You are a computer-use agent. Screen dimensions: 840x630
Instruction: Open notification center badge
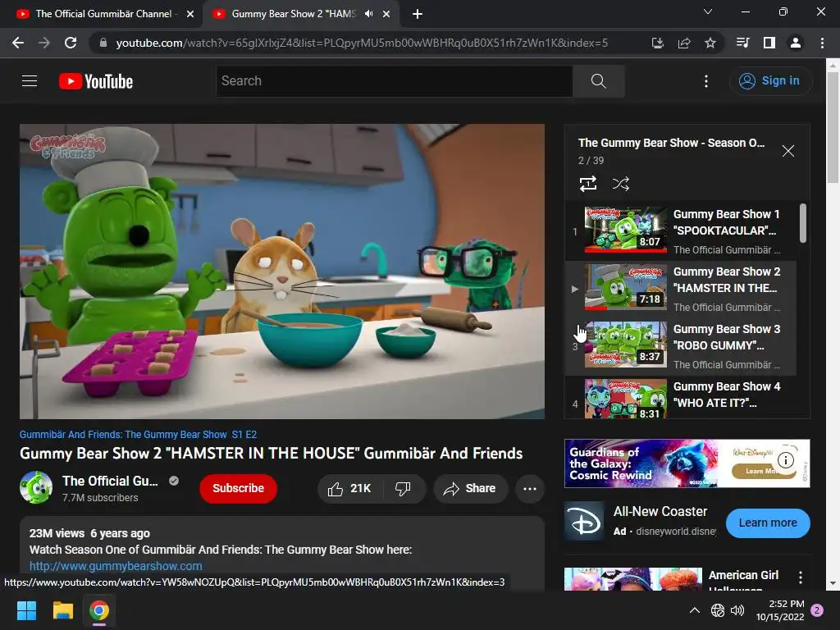tap(817, 610)
